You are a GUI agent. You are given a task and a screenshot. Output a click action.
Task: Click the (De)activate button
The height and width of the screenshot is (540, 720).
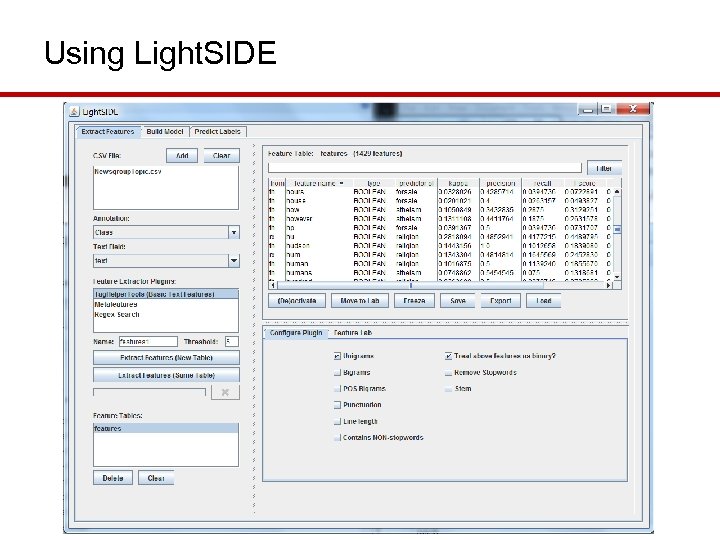point(297,301)
